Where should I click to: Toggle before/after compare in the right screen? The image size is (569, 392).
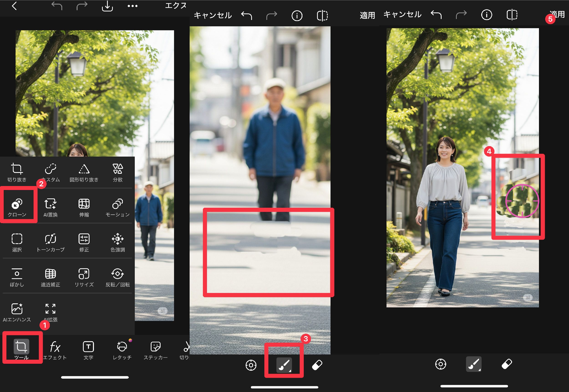pos(512,15)
